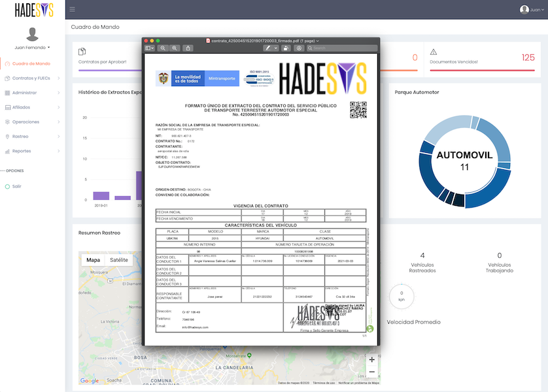Open the Afiliados menu item
Viewport: 548px width, 392px height.
click(x=21, y=108)
